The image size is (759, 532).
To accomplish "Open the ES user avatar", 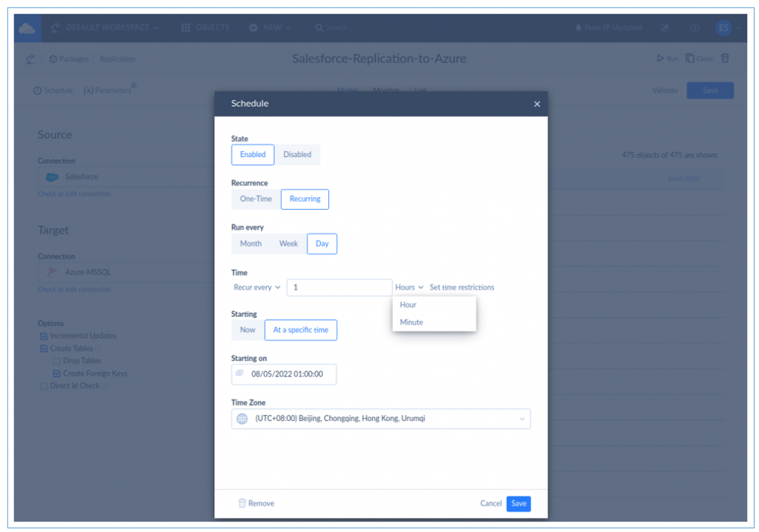I will click(x=723, y=27).
